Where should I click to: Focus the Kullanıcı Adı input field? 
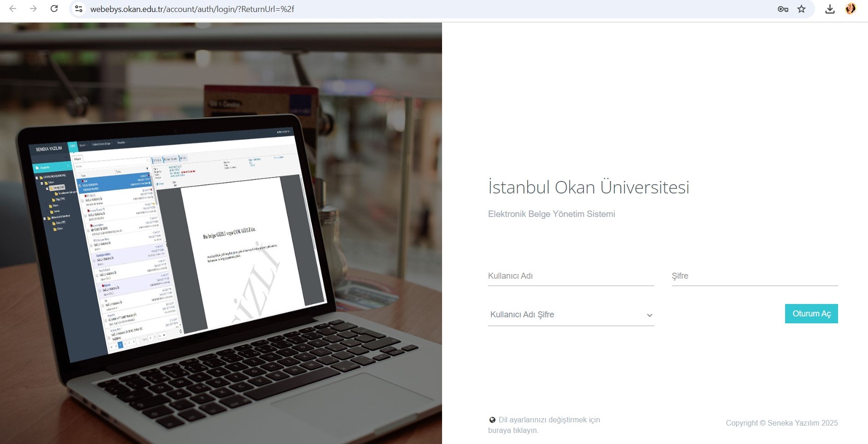click(x=571, y=276)
